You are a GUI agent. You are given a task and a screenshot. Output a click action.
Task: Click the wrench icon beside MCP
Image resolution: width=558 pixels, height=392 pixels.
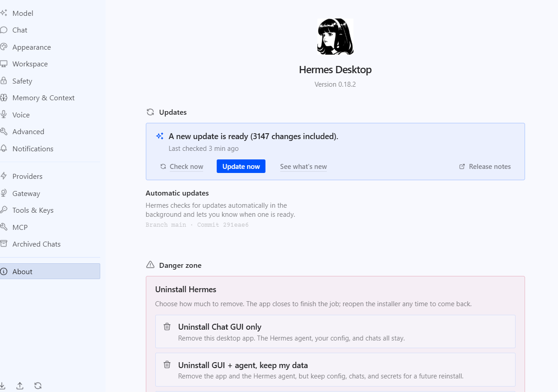pyautogui.click(x=4, y=227)
